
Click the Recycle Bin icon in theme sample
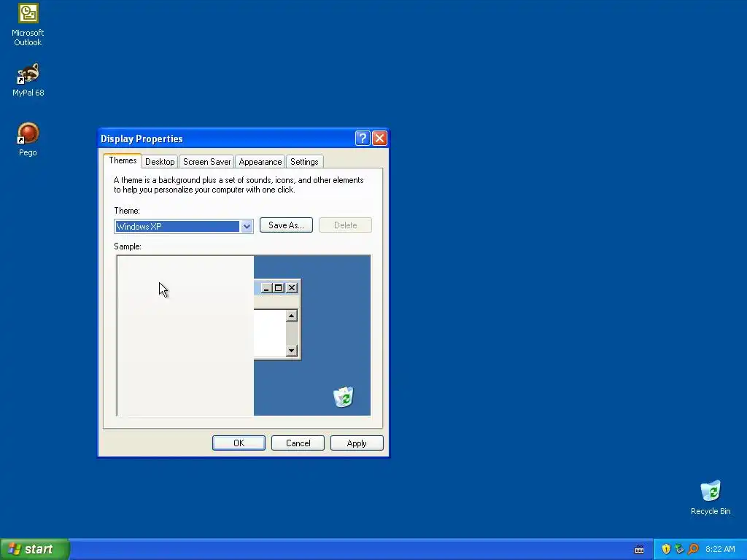[343, 397]
